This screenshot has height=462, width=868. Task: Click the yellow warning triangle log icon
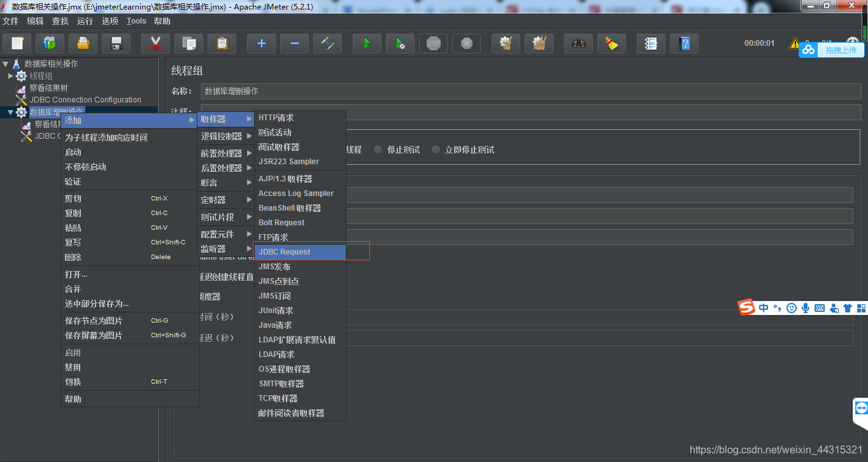pos(793,43)
